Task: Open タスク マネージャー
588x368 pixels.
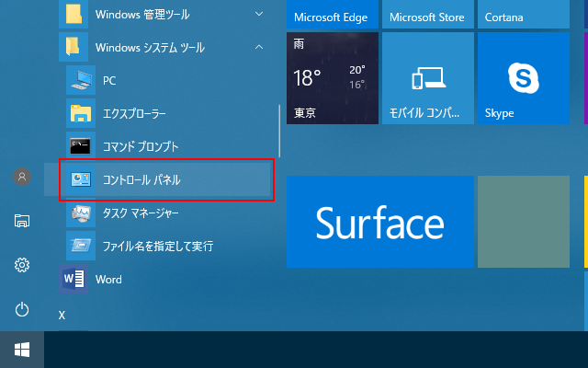Action: (x=164, y=213)
